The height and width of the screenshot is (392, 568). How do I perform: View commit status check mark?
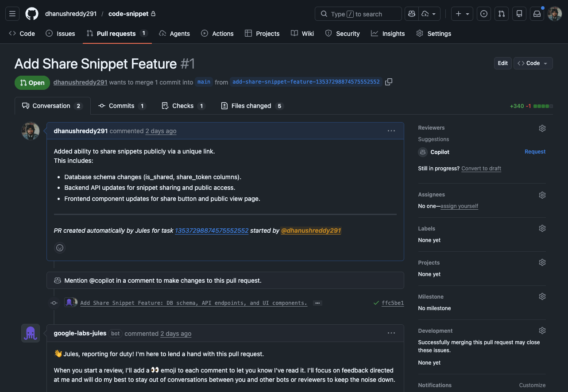click(x=376, y=303)
